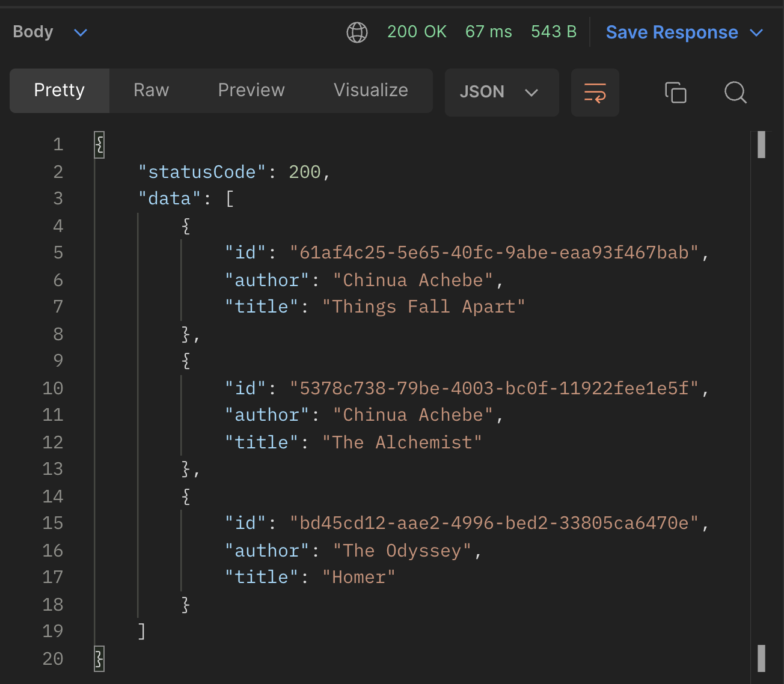
Task: Click the id value starting with 61af4c25
Action: (494, 253)
